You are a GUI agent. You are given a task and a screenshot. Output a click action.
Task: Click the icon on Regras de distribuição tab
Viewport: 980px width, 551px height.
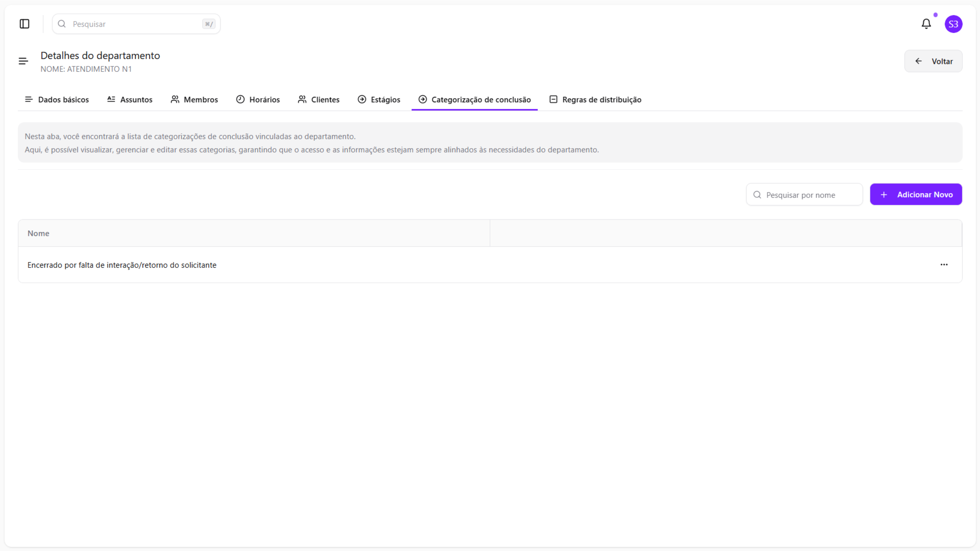(x=553, y=99)
